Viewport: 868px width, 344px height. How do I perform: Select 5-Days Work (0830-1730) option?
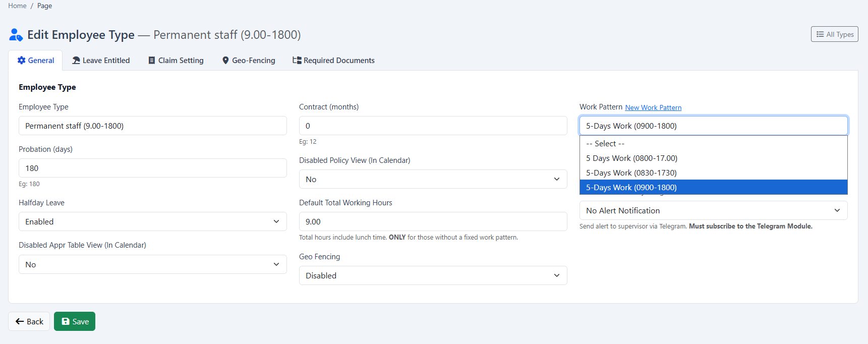[x=713, y=173]
